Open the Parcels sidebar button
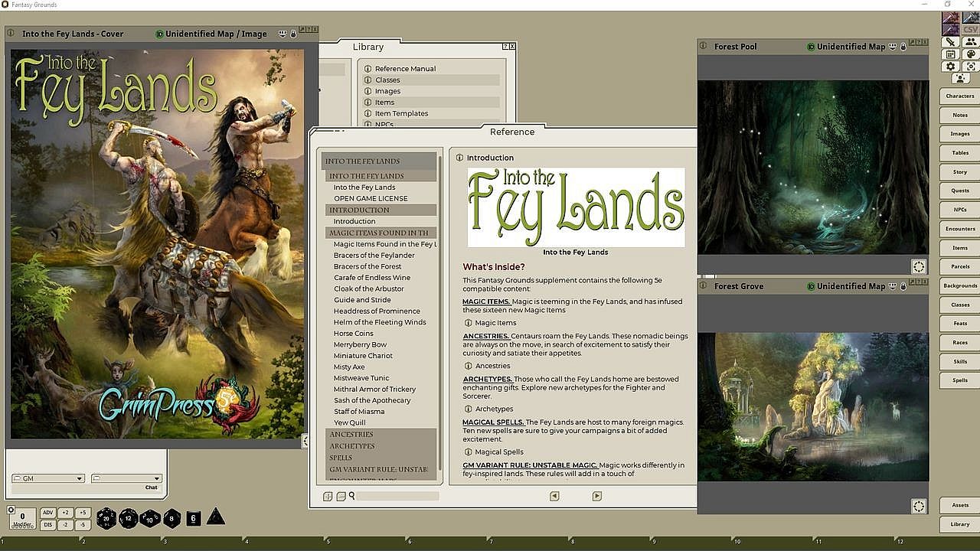Screen dimensions: 980x551 [960, 267]
